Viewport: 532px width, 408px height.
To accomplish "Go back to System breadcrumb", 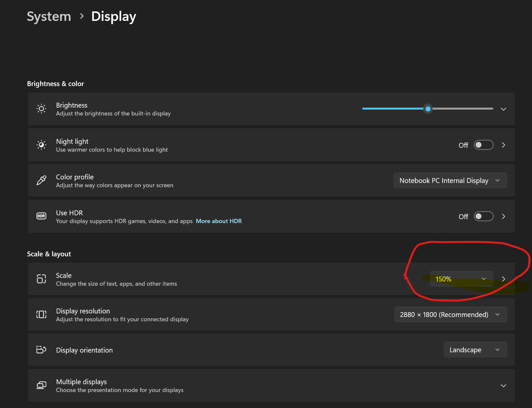I will 49,16.
